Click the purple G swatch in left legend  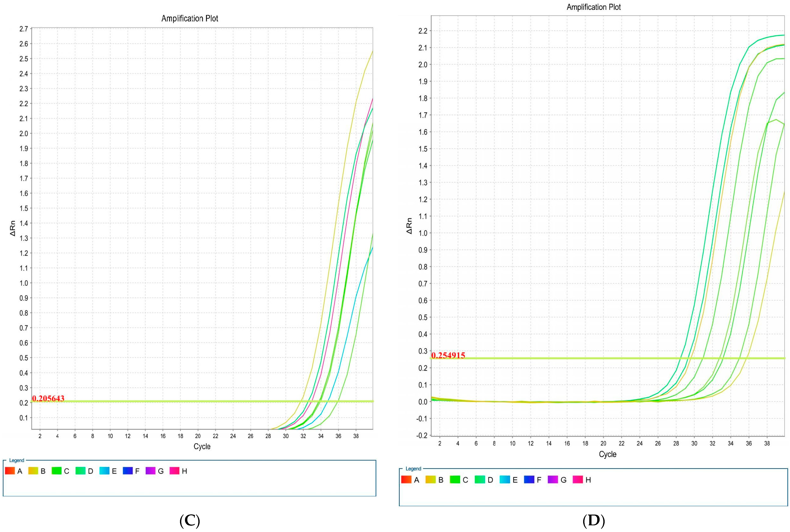coord(151,471)
